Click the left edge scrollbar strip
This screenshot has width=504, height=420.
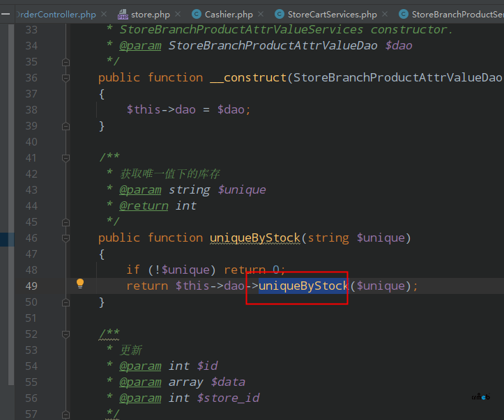pos(11,204)
